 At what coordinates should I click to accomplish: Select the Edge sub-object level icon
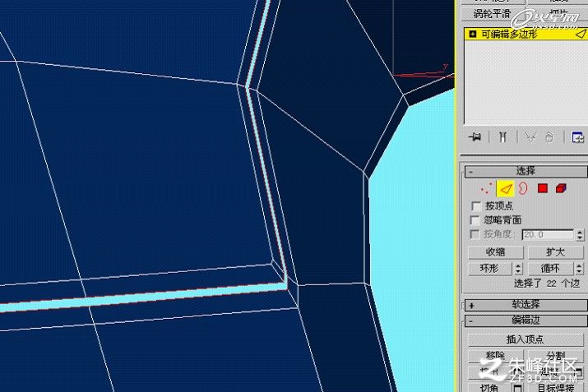(x=506, y=188)
